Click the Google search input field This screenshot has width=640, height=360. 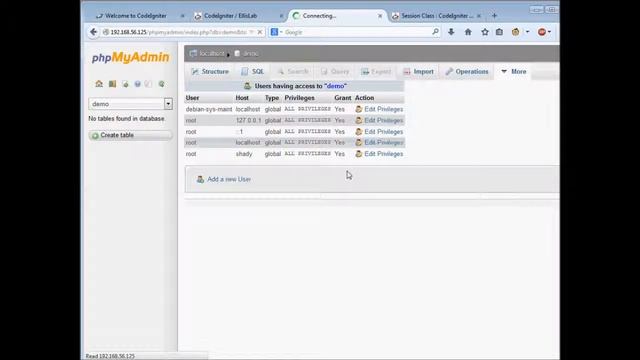click(357, 32)
